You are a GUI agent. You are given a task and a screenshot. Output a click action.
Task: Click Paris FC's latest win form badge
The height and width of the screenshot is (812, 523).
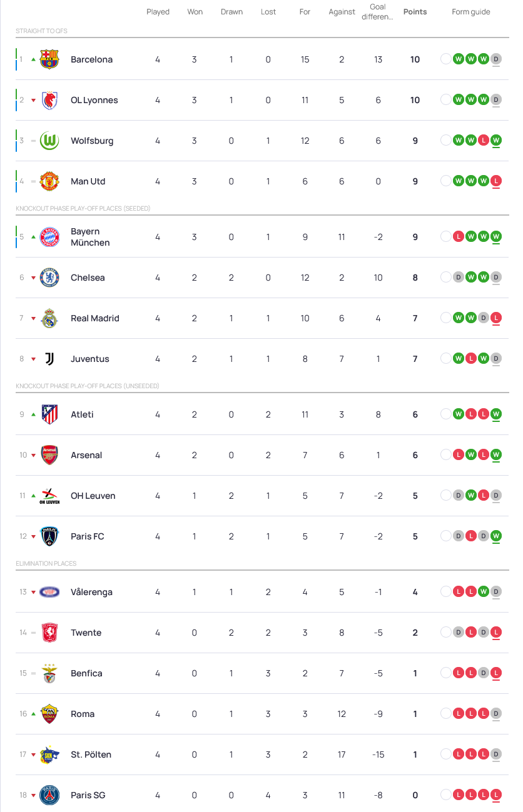(x=496, y=536)
